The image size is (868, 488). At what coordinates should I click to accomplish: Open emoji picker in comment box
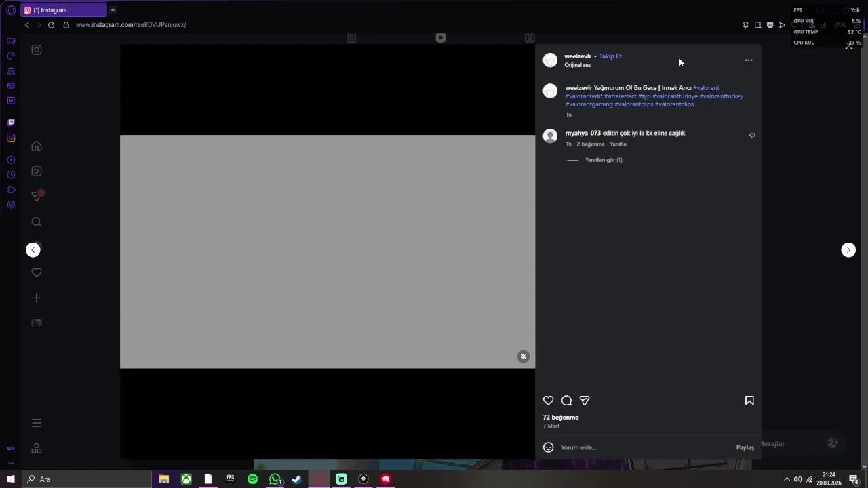549,447
